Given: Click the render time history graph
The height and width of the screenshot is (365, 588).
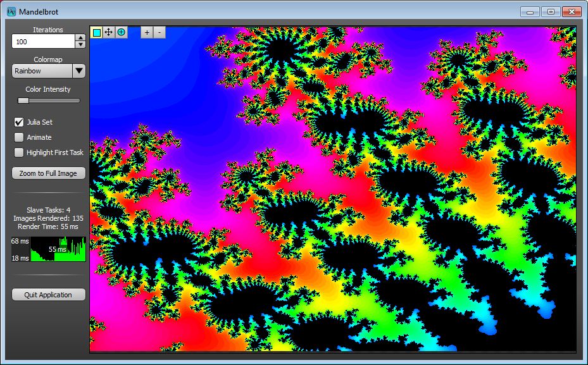Looking at the screenshot, I should pyautogui.click(x=58, y=249).
